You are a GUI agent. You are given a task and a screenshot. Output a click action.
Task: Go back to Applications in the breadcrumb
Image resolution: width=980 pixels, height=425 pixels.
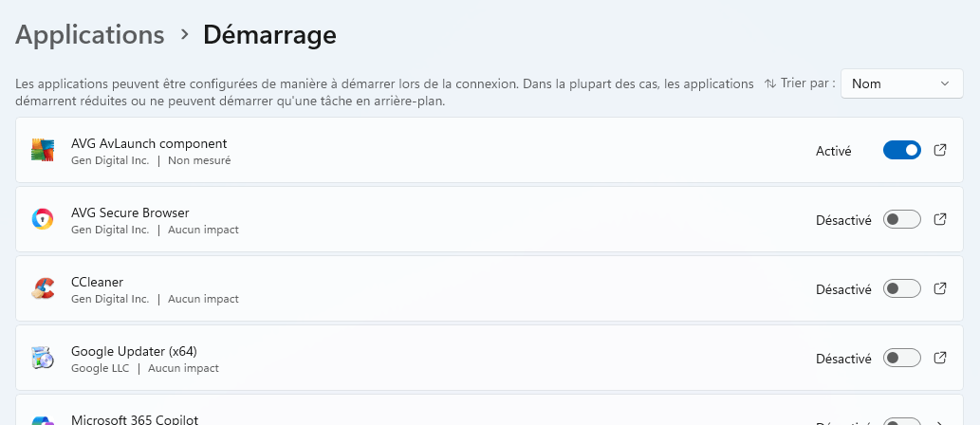click(x=90, y=35)
